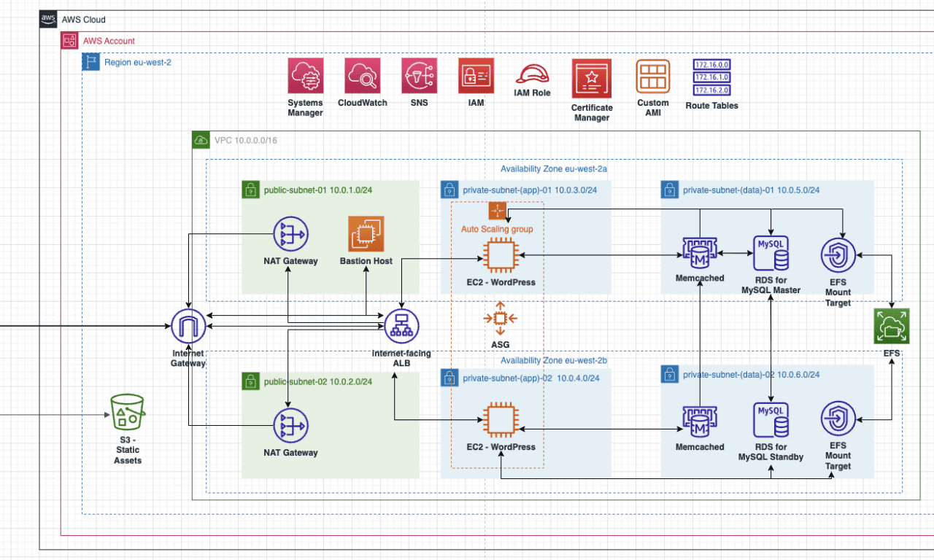Screen dimensions: 934x560
Task: Select the private-subnet-(app)-02 lock icon
Action: tap(449, 377)
